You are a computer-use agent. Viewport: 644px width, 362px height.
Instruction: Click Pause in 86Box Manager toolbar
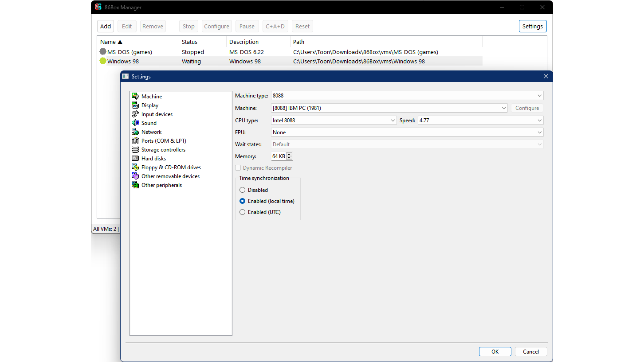point(247,26)
